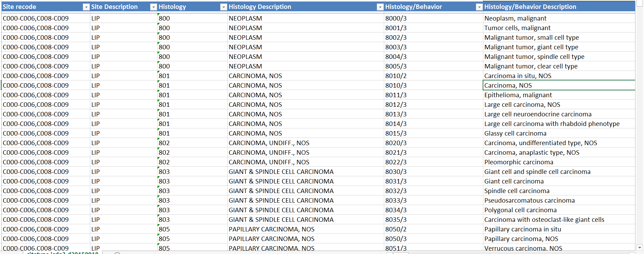Select cell '8050/2'
644x254 pixels.
tap(433, 229)
